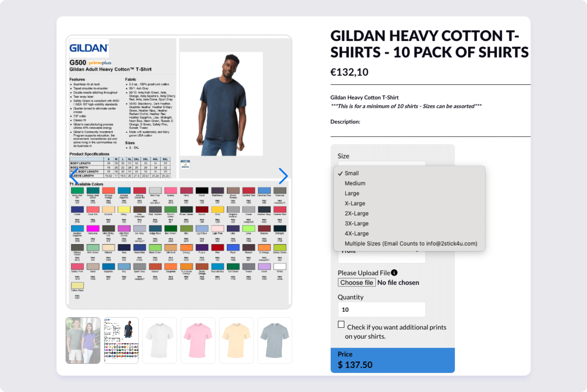Click the Gildan logo in the spec sheet
This screenshot has width=587, height=392.
[x=89, y=48]
